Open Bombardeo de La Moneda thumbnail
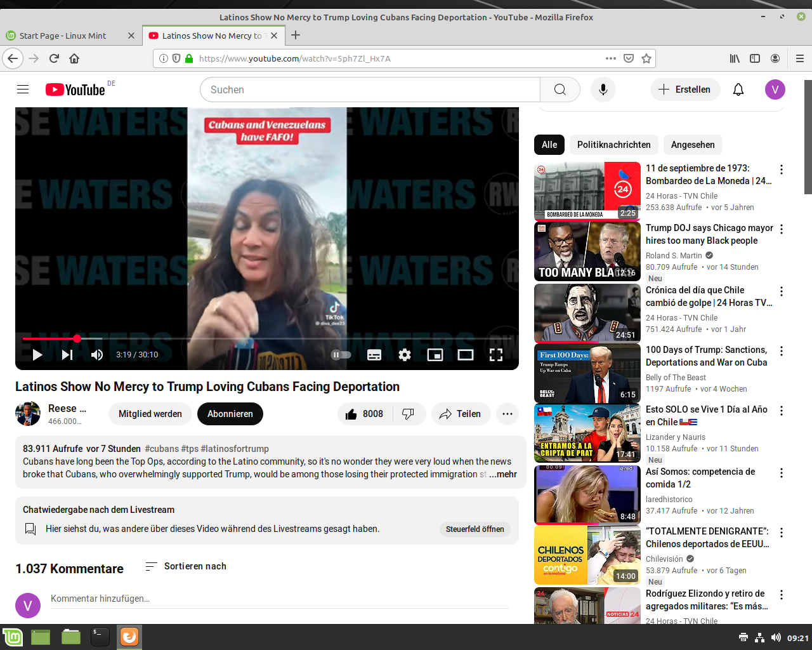 [587, 192]
